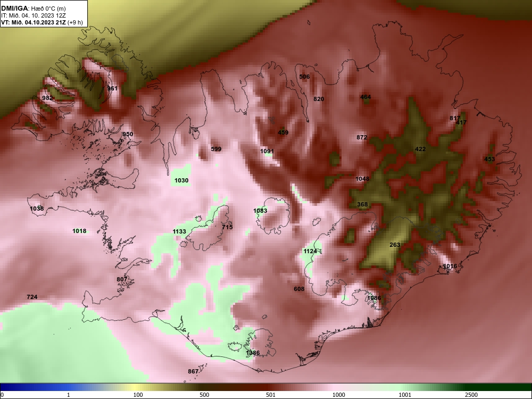
Task: Click the 807 value near the southwest coast
Action: (122, 279)
